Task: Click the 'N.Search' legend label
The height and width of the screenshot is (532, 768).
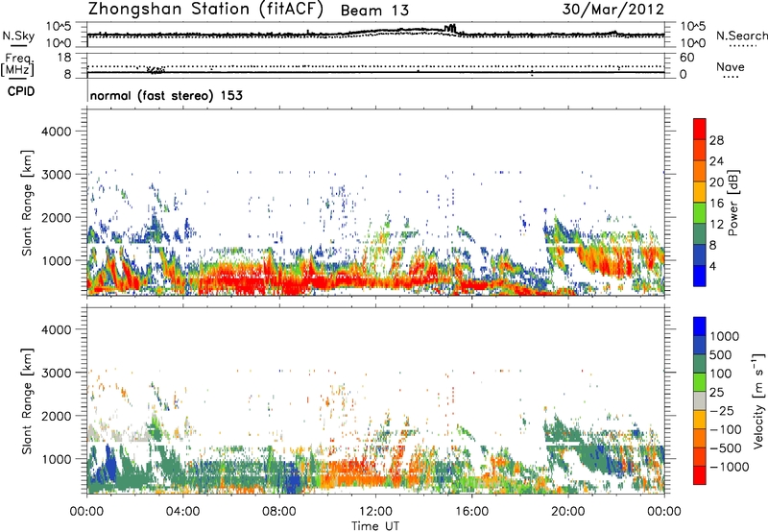Action: 742,36
